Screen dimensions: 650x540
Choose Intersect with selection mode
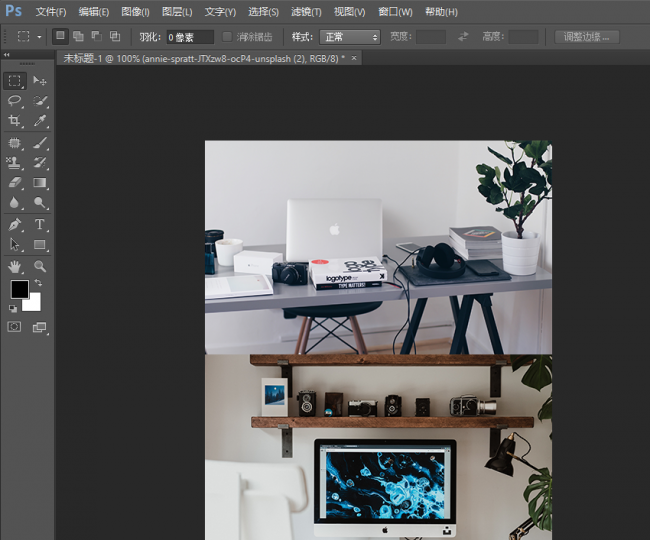[115, 36]
